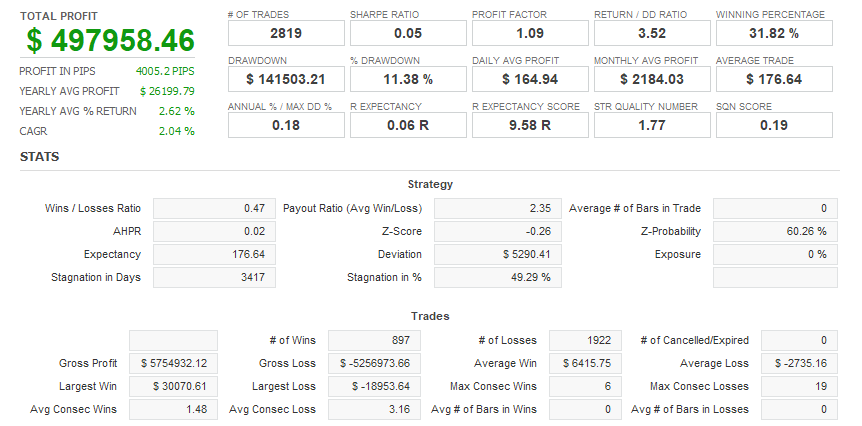Viewport: 862px width, 426px height.
Task: Select the Monthly Avg Profit field
Action: 652,79
